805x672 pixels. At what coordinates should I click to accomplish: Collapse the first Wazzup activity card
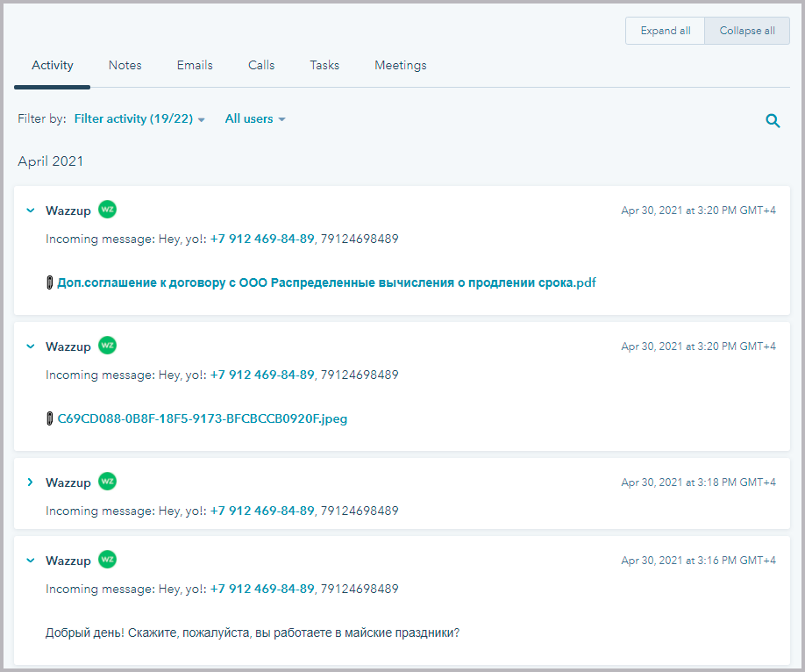[x=30, y=211]
